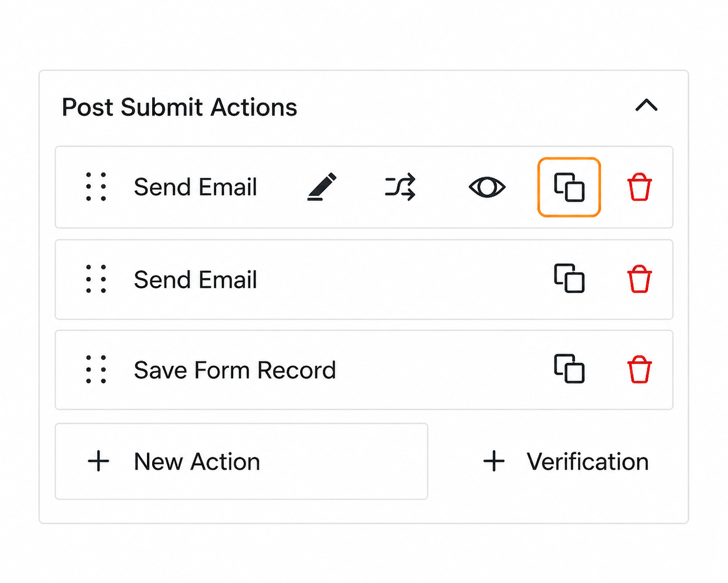Select the first Send Email label
The image size is (728, 583).
pos(195,187)
